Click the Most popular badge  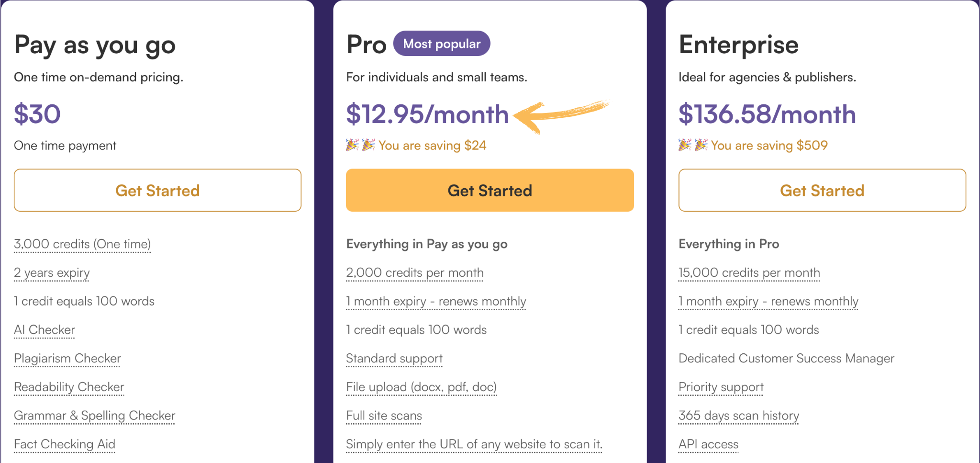[442, 44]
